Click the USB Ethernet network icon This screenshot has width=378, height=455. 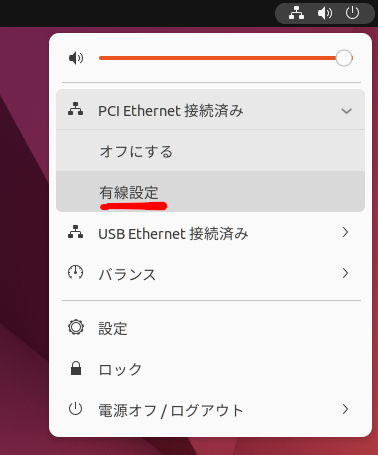coord(76,232)
